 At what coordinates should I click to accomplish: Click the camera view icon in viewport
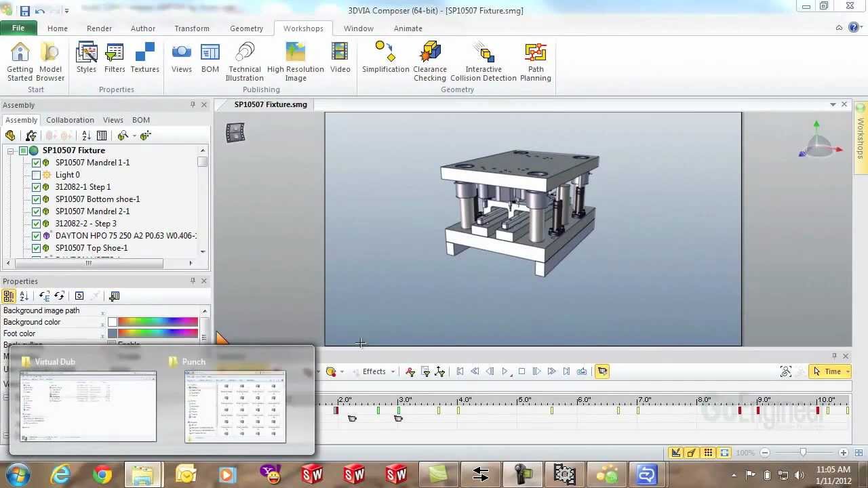pos(235,133)
